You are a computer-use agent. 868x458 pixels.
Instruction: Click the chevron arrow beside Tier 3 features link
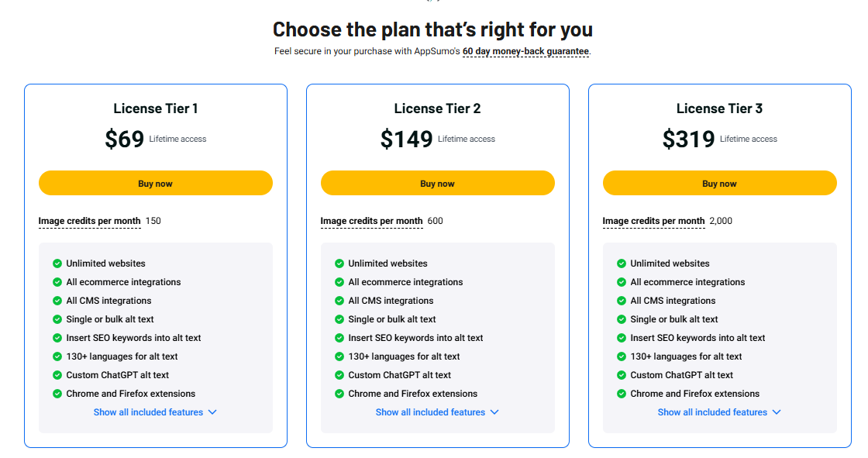pos(777,412)
